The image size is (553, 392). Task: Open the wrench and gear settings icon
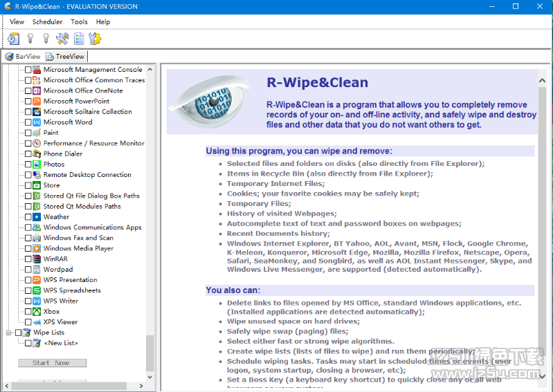click(x=95, y=39)
